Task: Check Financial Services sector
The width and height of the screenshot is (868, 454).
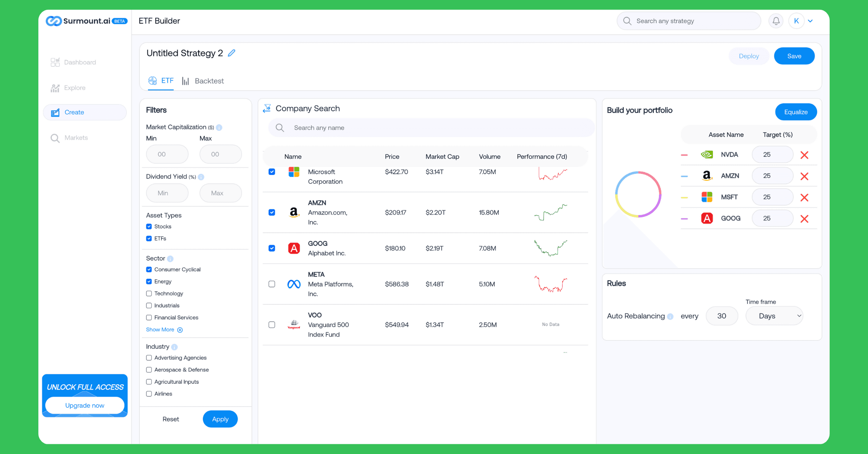Action: [149, 318]
